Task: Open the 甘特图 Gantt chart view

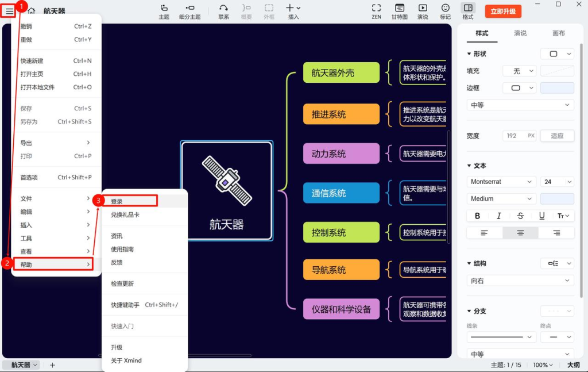Action: point(400,11)
